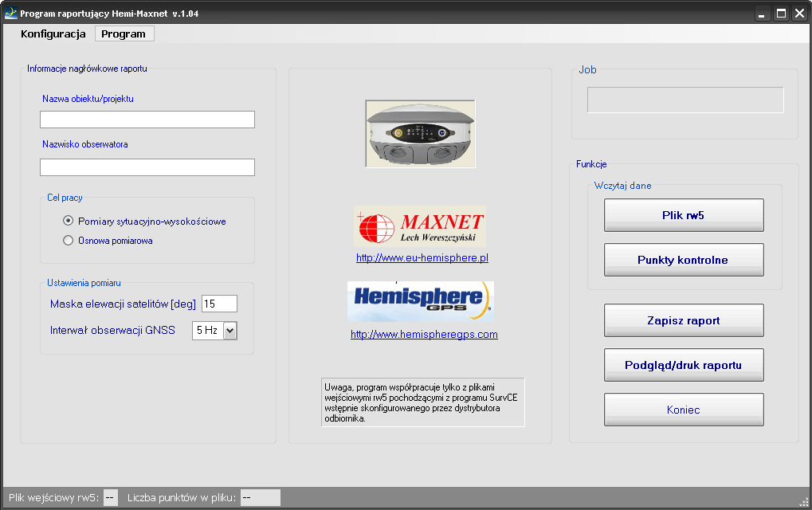Click the Punkty kontrolne button
The image size is (812, 510).
point(684,260)
